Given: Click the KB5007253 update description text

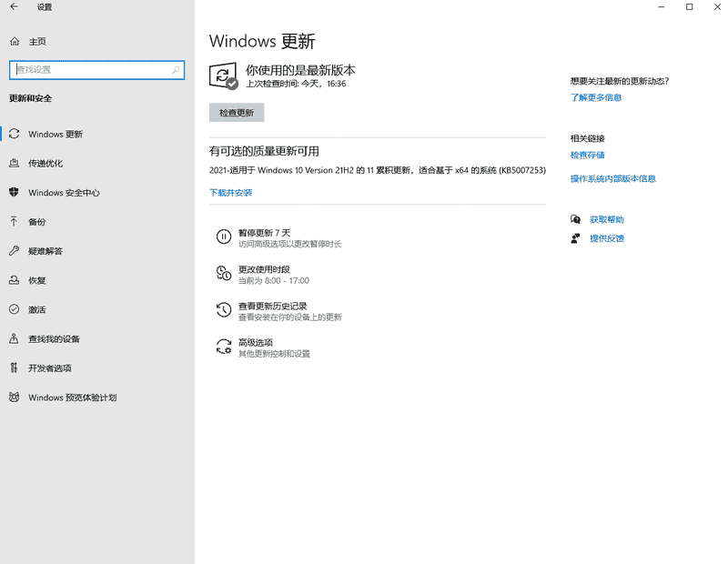Looking at the screenshot, I should pyautogui.click(x=378, y=170).
